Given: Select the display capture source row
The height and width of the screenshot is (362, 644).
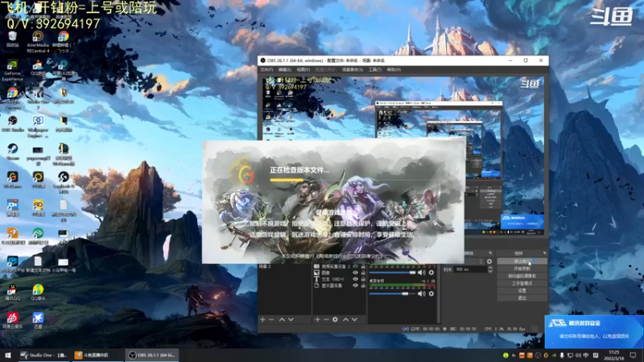Looking at the screenshot, I should coord(339,286).
